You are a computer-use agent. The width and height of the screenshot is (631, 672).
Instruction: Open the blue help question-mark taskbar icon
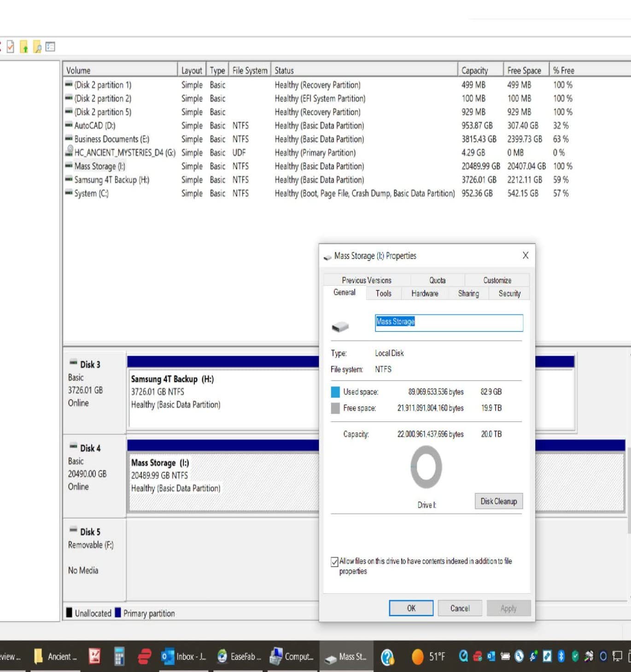click(x=387, y=657)
